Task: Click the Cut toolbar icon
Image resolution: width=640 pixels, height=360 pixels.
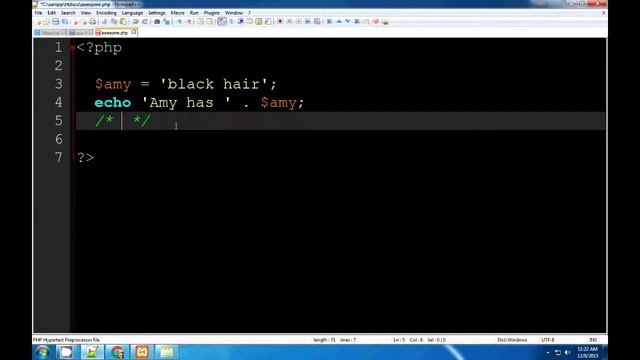Action: [x=104, y=21]
